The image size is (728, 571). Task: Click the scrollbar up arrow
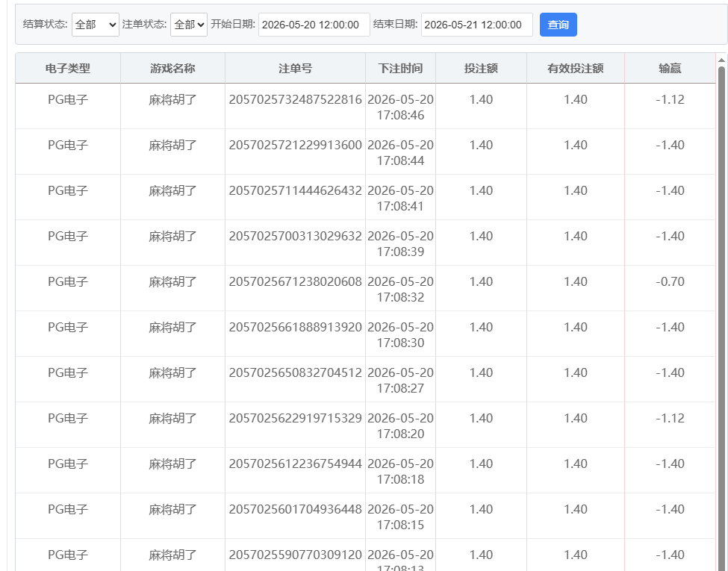[x=721, y=60]
